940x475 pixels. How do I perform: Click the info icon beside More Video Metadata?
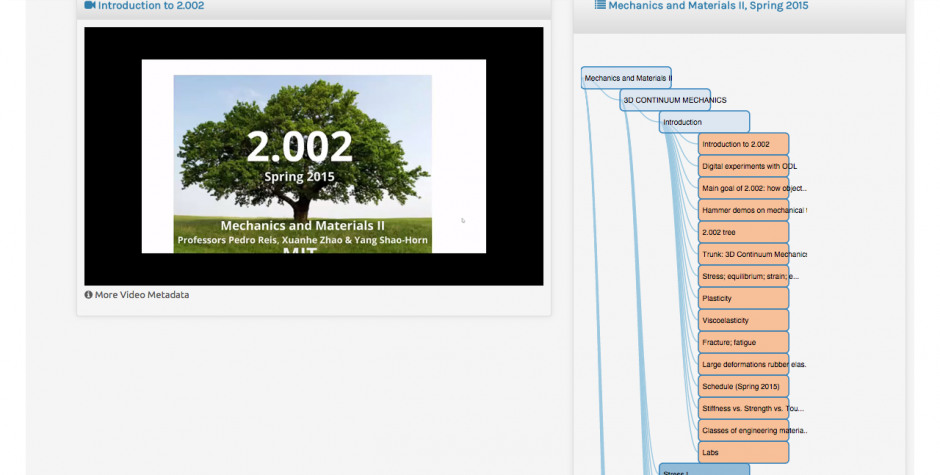pyautogui.click(x=88, y=295)
